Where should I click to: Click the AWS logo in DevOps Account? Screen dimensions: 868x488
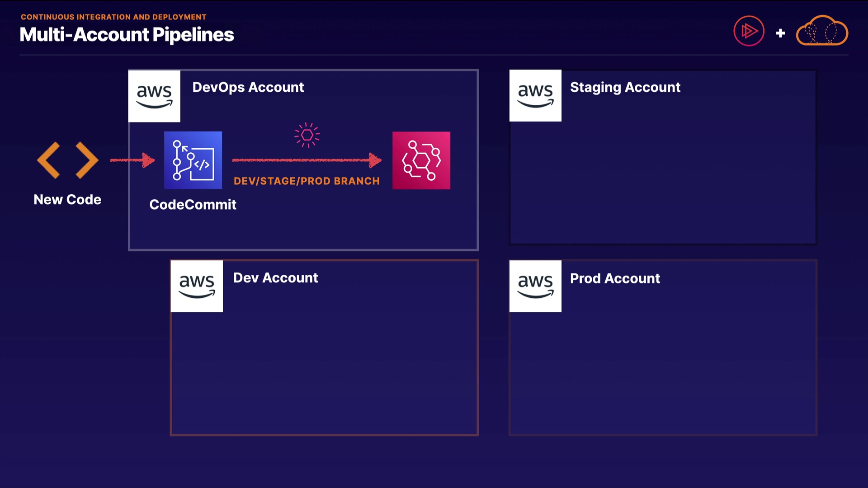tap(154, 96)
